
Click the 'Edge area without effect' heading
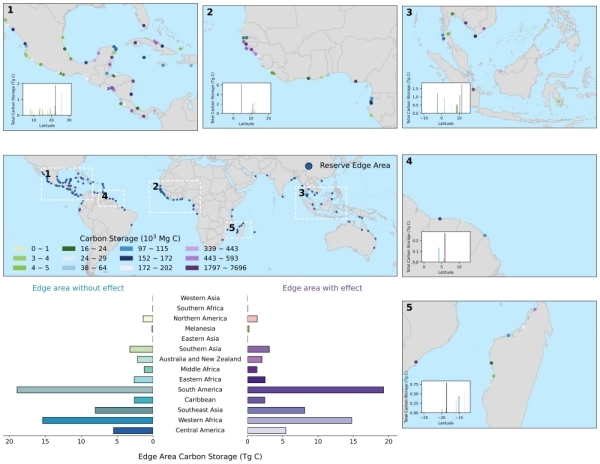[78, 288]
